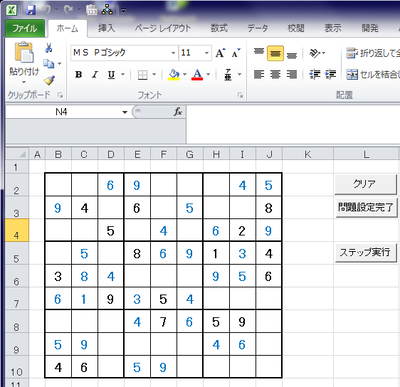
Task: Open the fill color dropdown arrow
Action: coord(185,75)
